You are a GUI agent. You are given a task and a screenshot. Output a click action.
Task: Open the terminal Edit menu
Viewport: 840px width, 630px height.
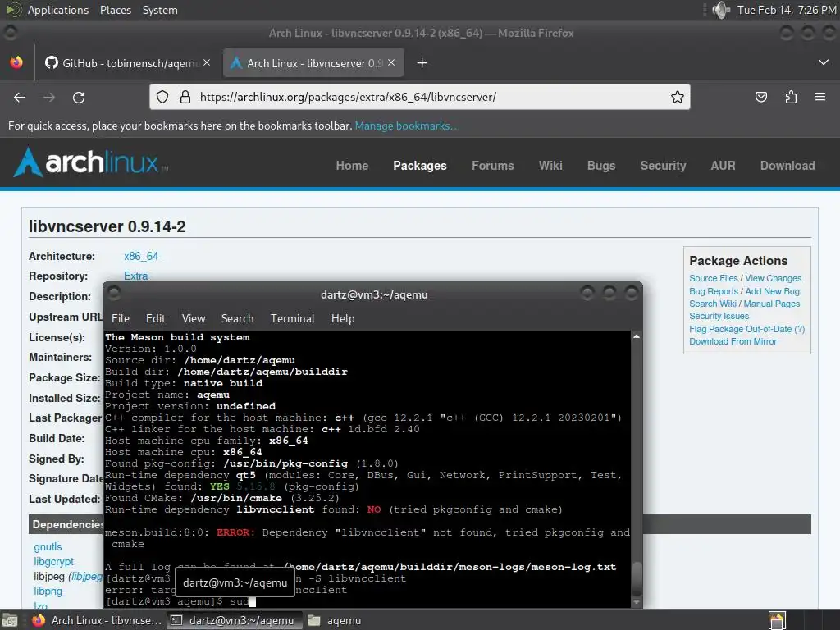click(155, 318)
